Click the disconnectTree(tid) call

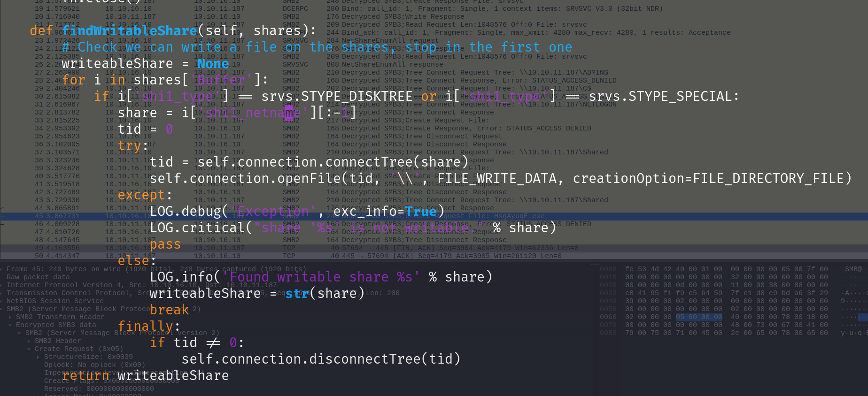(x=385, y=359)
